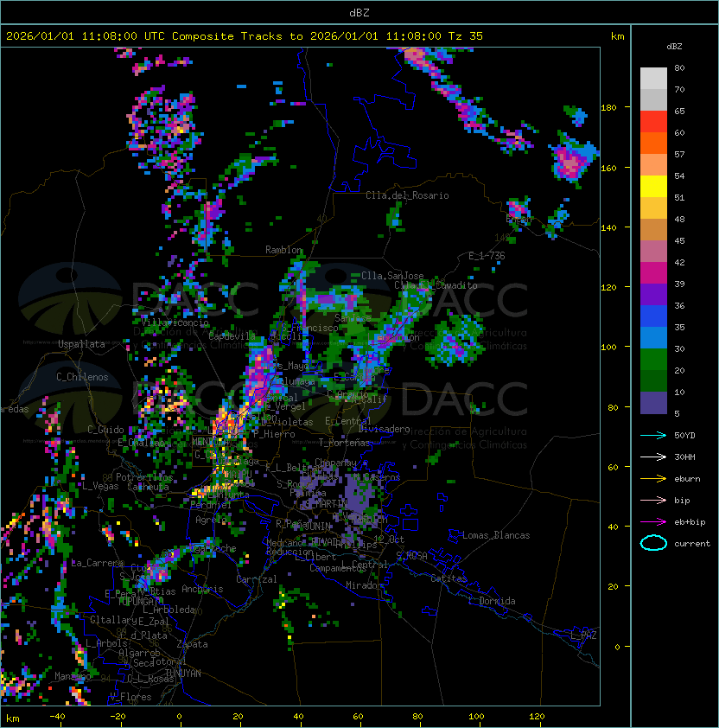Click the dark green swatch below 20
Viewport: 719px width, 728px height.
point(653,381)
